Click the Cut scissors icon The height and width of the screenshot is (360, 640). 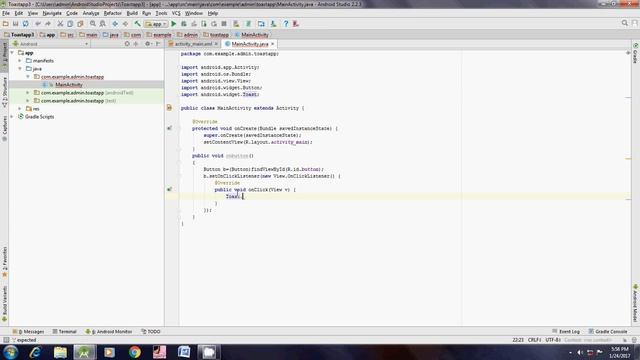tap(60, 24)
